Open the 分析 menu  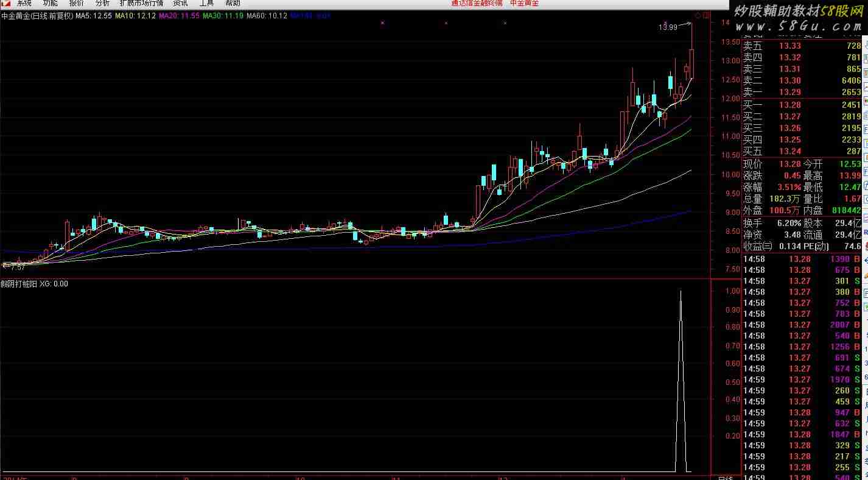point(102,3)
